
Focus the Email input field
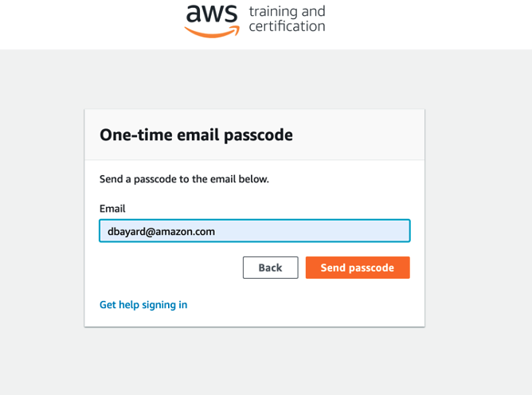[255, 231]
